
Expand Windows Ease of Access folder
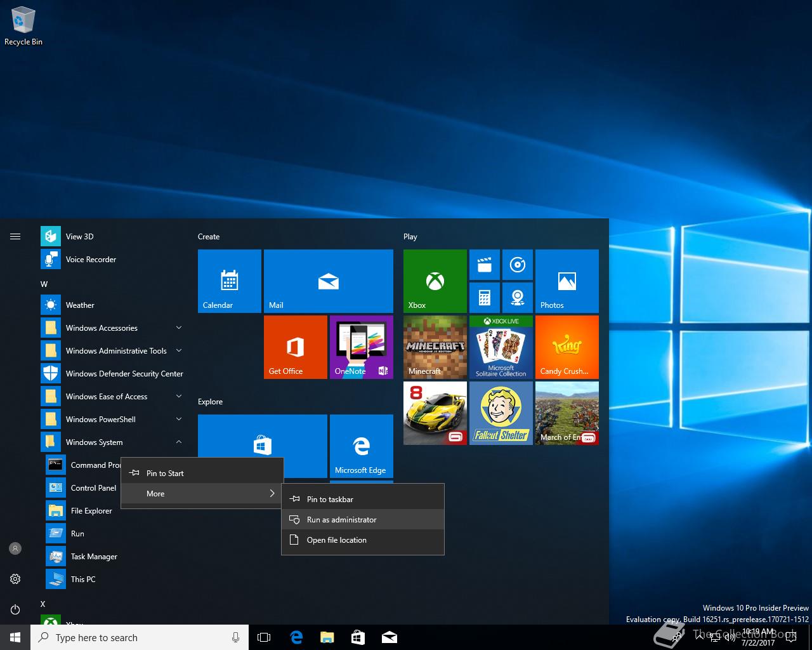coord(112,396)
